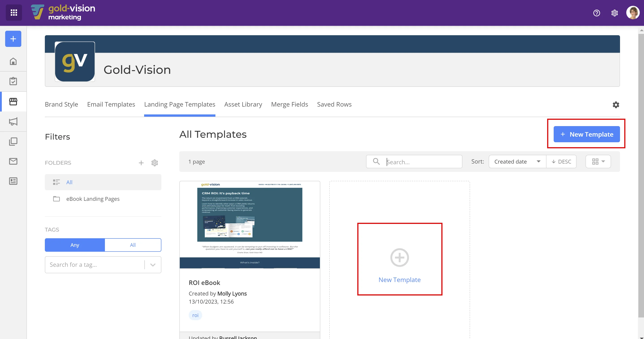
Task: Select the brand store icon in sidebar
Action: (13, 101)
